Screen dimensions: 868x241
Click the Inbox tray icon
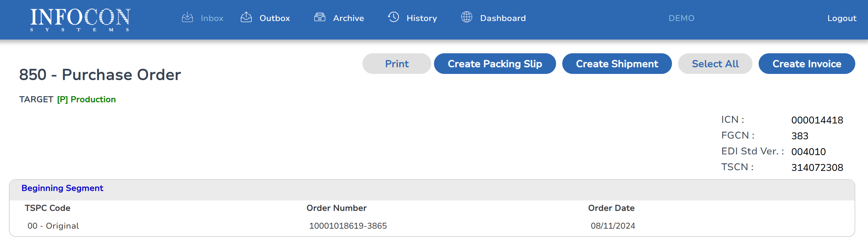[187, 17]
